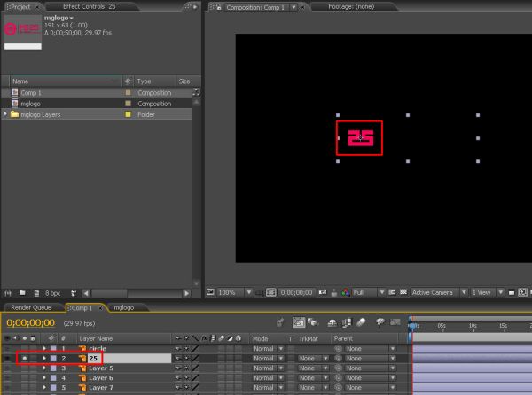Image resolution: width=532 pixels, height=395 pixels.
Task: Click the 8 bpc color depth button
Action: (x=52, y=293)
